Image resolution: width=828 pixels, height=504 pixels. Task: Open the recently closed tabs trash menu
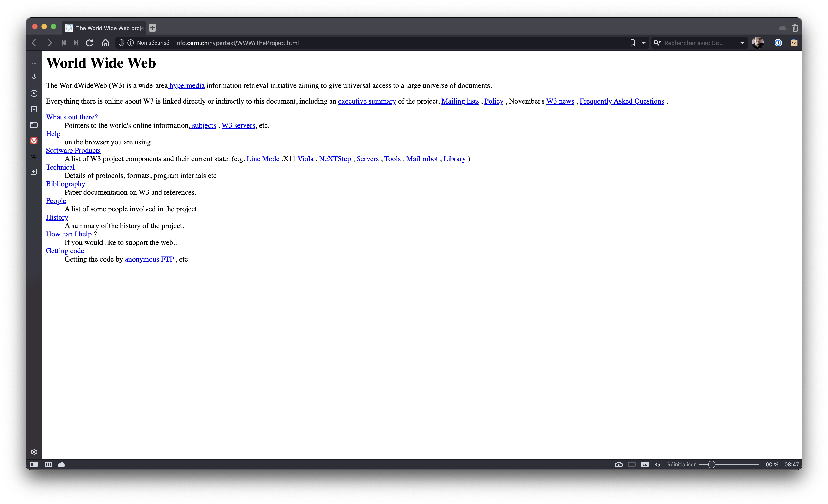pos(795,28)
